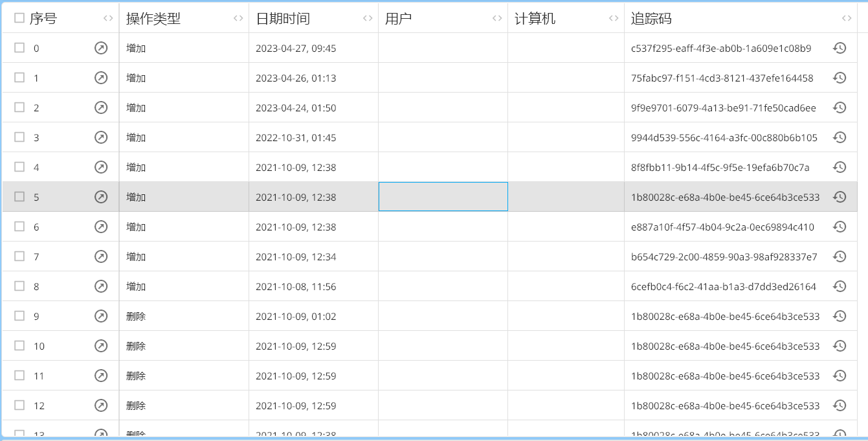Click history icon for tracking code c537f295

point(840,48)
